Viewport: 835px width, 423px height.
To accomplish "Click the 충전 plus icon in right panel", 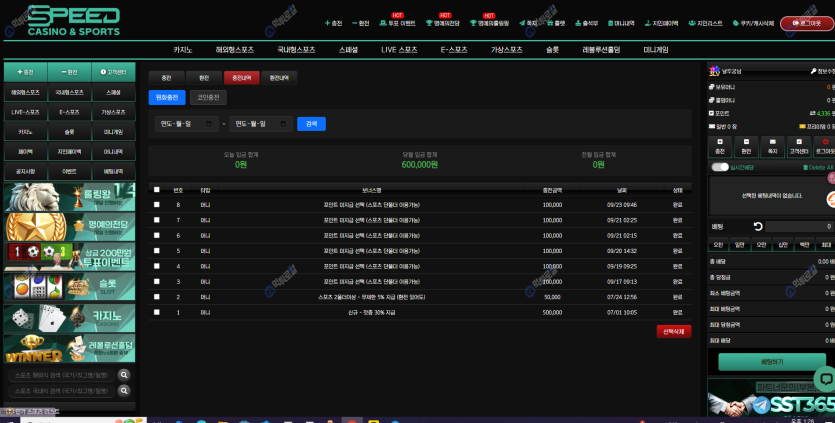I will pyautogui.click(x=719, y=147).
